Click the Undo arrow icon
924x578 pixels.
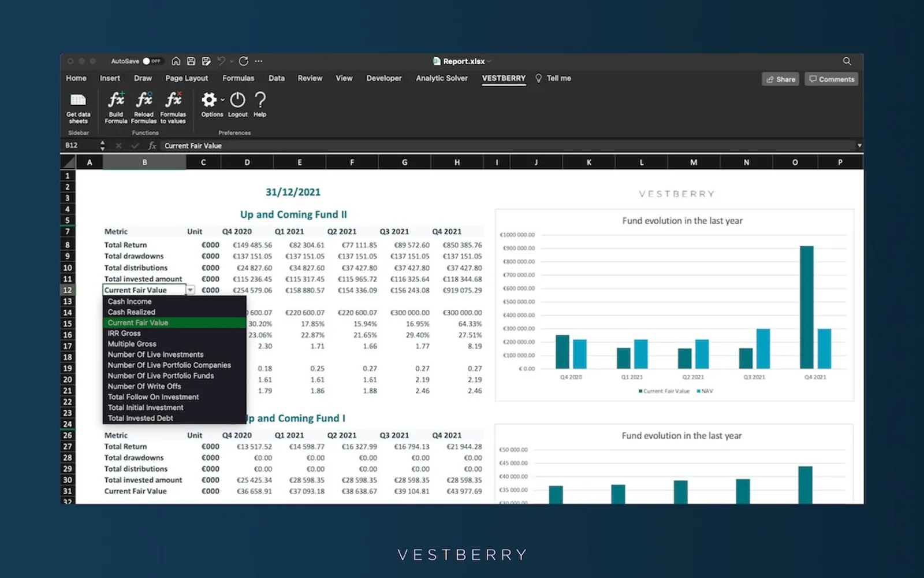click(221, 61)
